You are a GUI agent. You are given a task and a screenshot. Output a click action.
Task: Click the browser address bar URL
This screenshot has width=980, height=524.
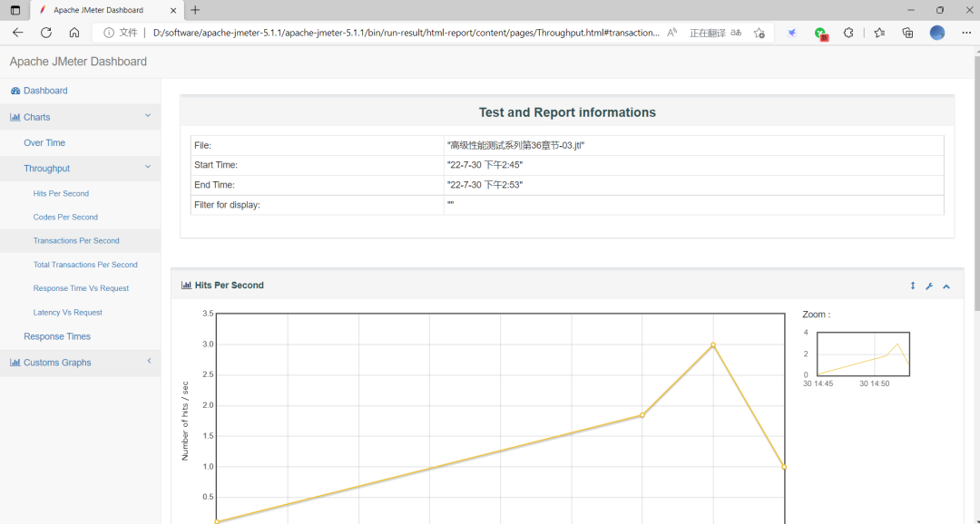pos(407,33)
